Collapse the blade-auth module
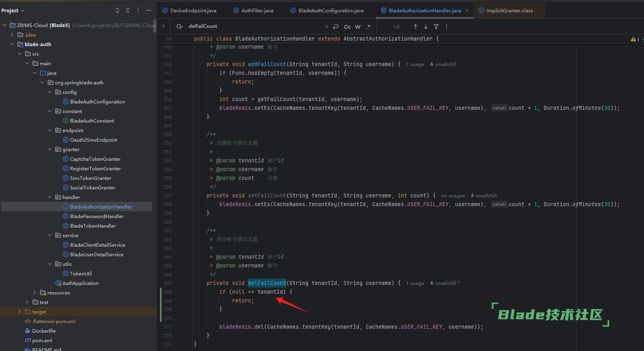Viewport: 644px width, 351px height. coord(12,44)
